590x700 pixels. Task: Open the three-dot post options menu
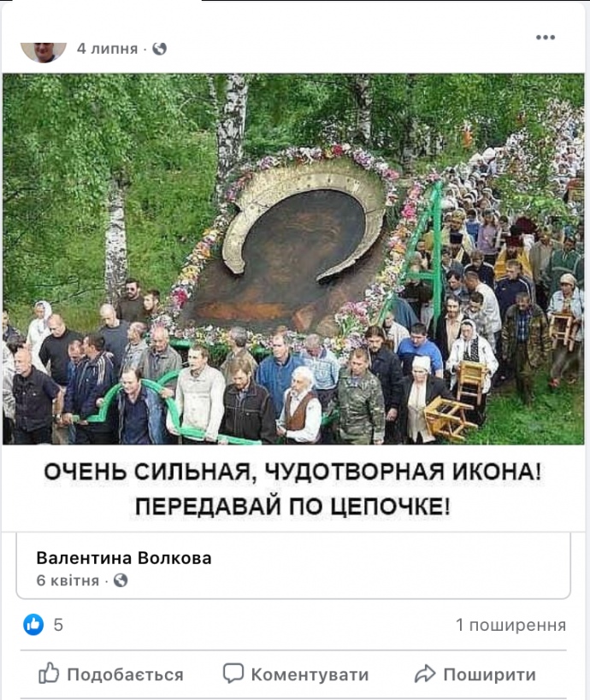click(546, 38)
